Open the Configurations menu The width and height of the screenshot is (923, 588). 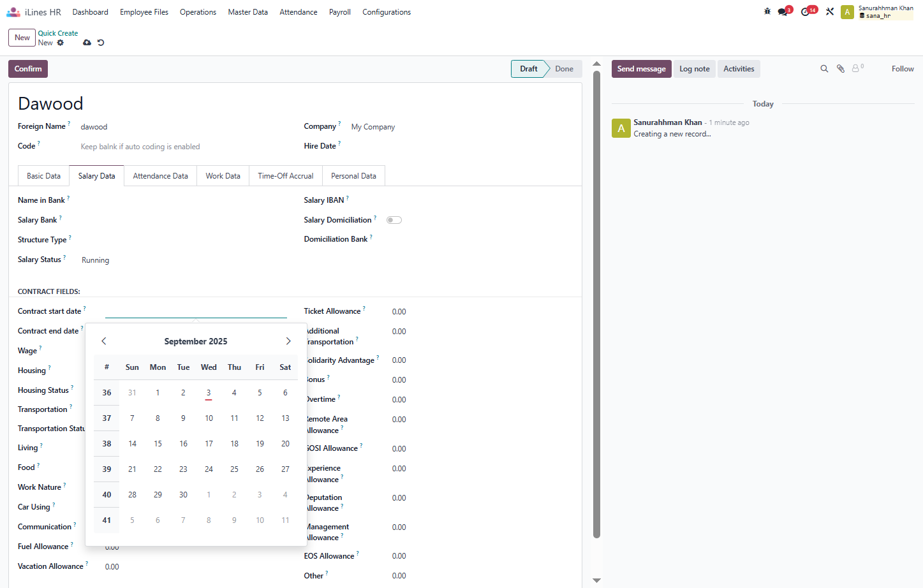pos(387,12)
